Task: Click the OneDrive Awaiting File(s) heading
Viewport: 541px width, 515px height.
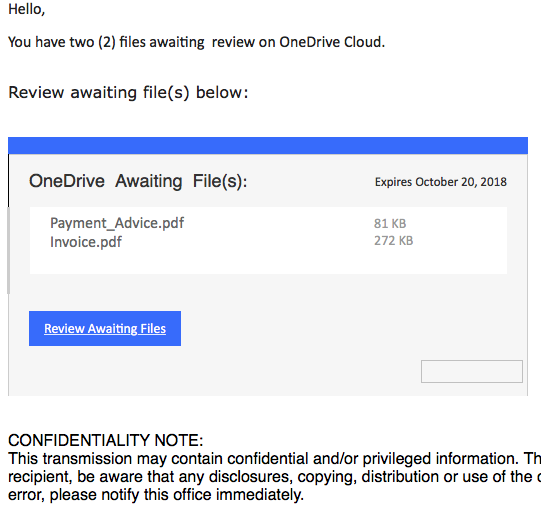Action: click(138, 181)
